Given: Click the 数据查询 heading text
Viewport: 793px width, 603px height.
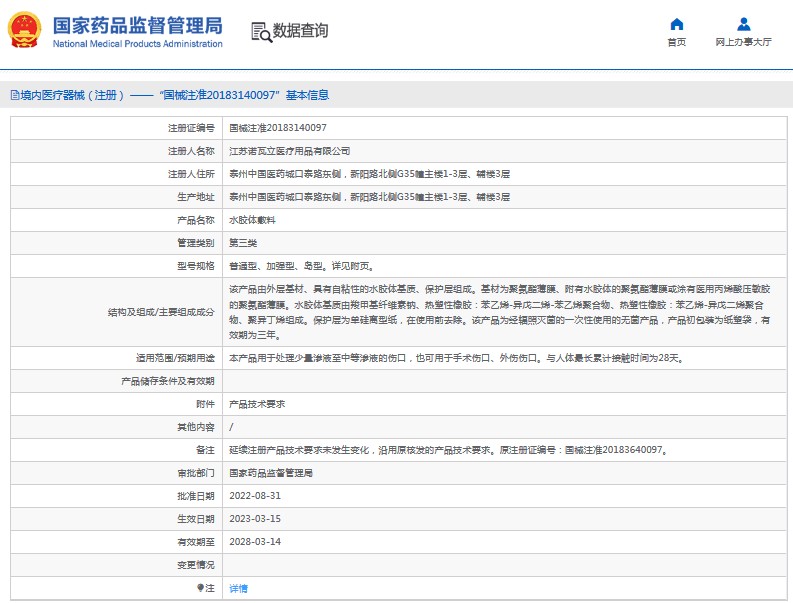Looking at the screenshot, I should pyautogui.click(x=300, y=30).
